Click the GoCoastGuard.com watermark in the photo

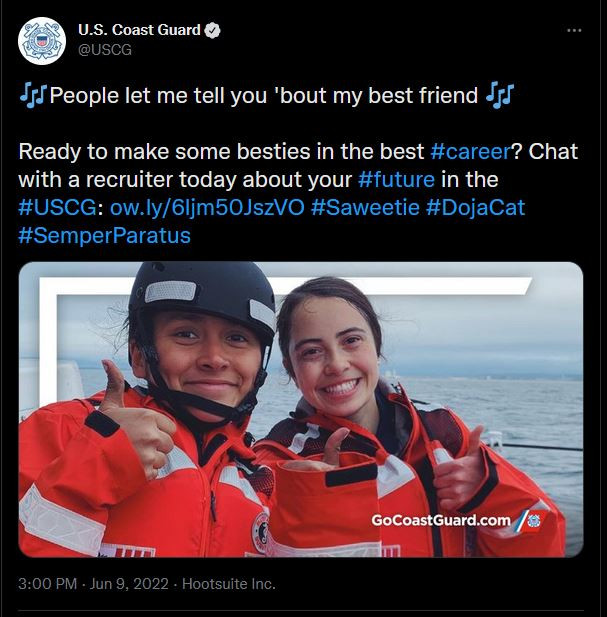point(440,520)
